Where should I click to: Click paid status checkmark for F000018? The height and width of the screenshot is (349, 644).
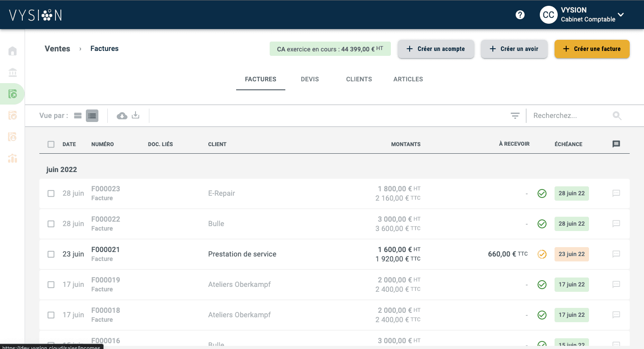coord(542,315)
